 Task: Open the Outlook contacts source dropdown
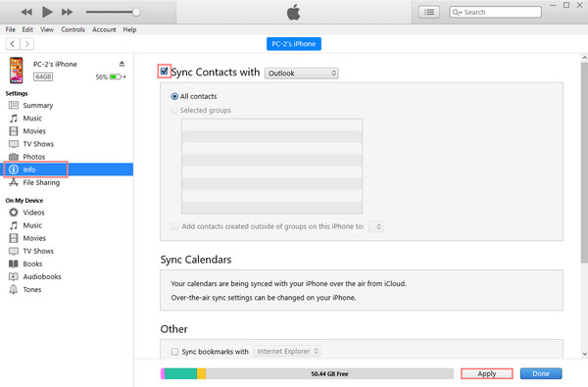tap(302, 73)
